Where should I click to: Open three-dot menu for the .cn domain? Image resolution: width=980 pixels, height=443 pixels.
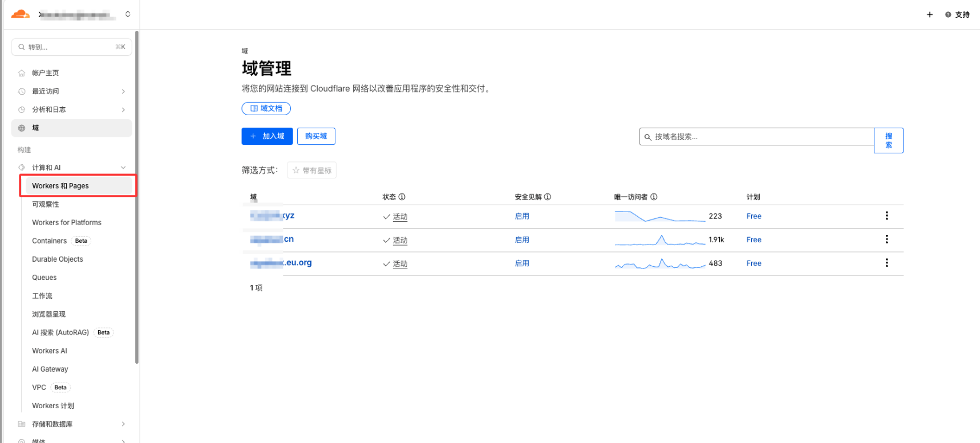pos(886,239)
